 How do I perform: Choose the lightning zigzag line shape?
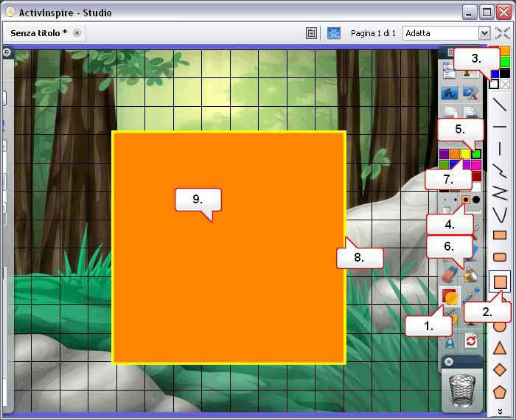click(x=500, y=170)
